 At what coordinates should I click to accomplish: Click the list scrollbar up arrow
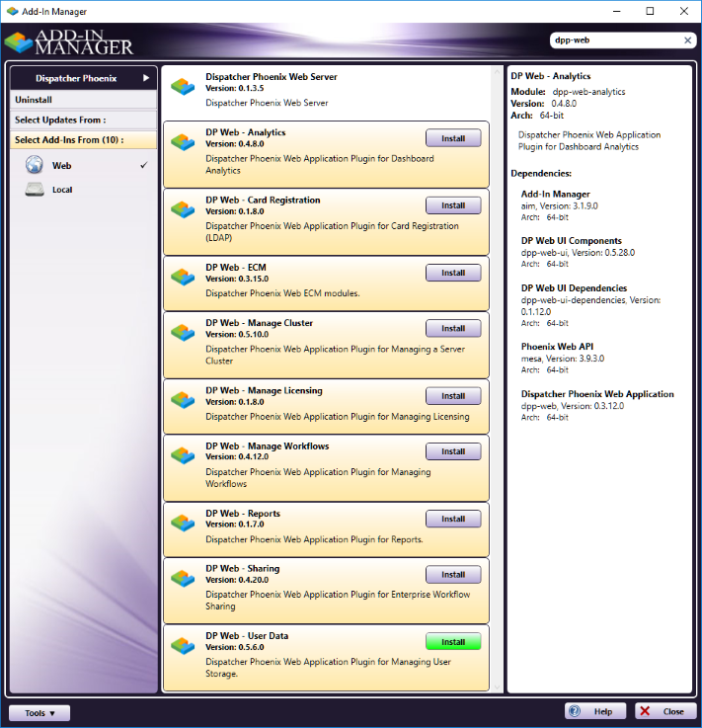click(x=497, y=72)
